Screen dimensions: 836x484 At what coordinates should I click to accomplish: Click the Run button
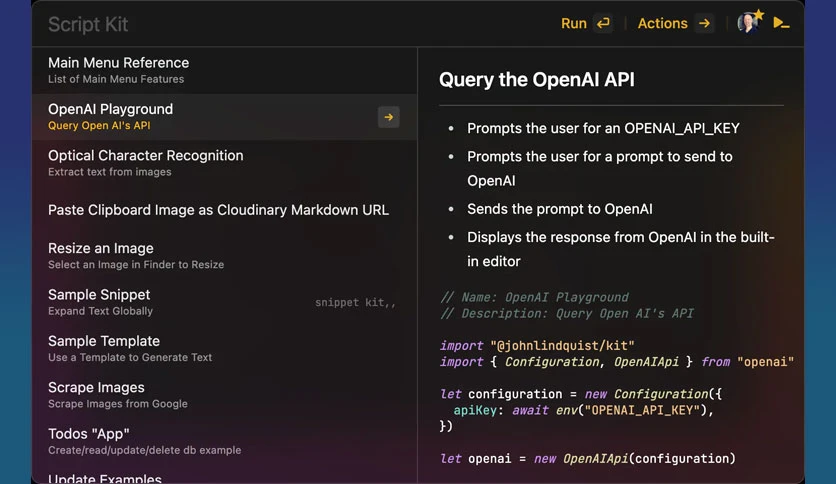574,23
